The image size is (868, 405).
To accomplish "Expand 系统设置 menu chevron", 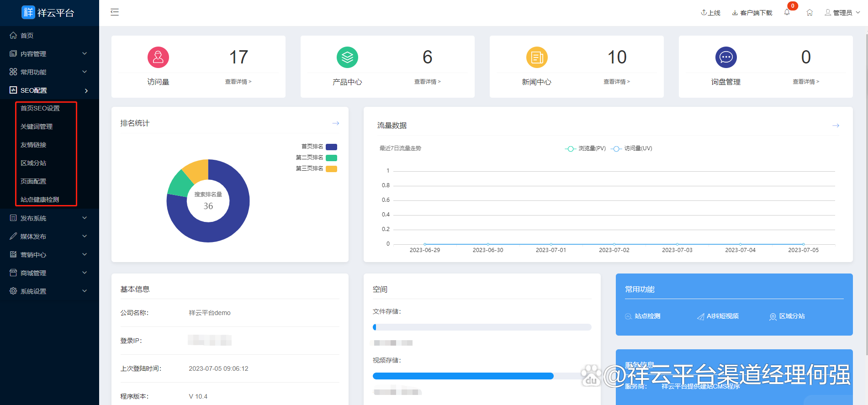I will (x=85, y=291).
